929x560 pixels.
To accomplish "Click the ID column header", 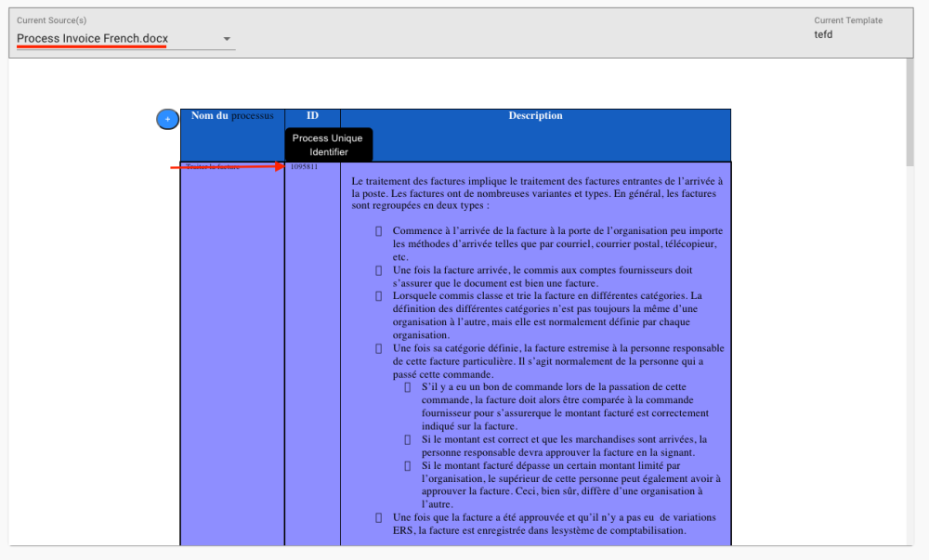I will pyautogui.click(x=312, y=115).
